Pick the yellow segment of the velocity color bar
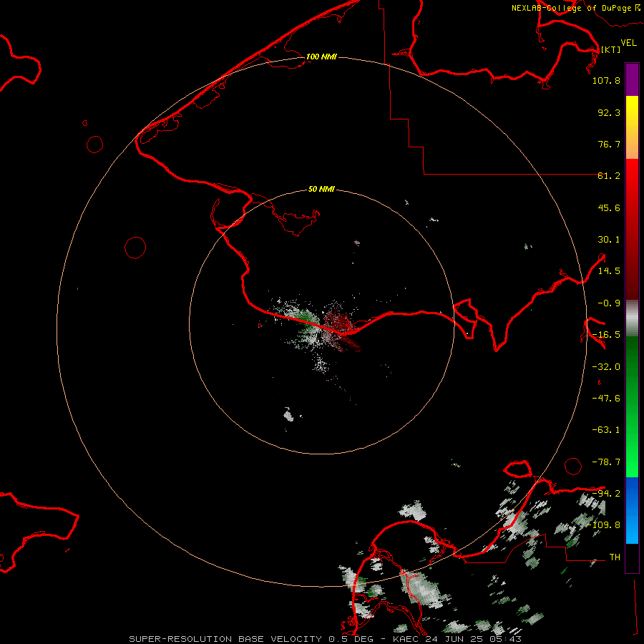This screenshot has width=644, height=644. coord(632,112)
